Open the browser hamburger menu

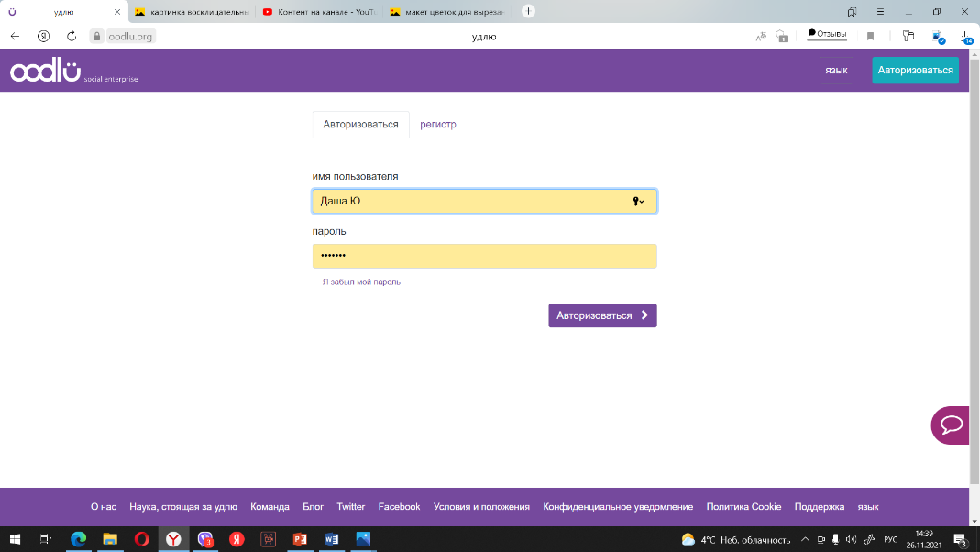[881, 12]
